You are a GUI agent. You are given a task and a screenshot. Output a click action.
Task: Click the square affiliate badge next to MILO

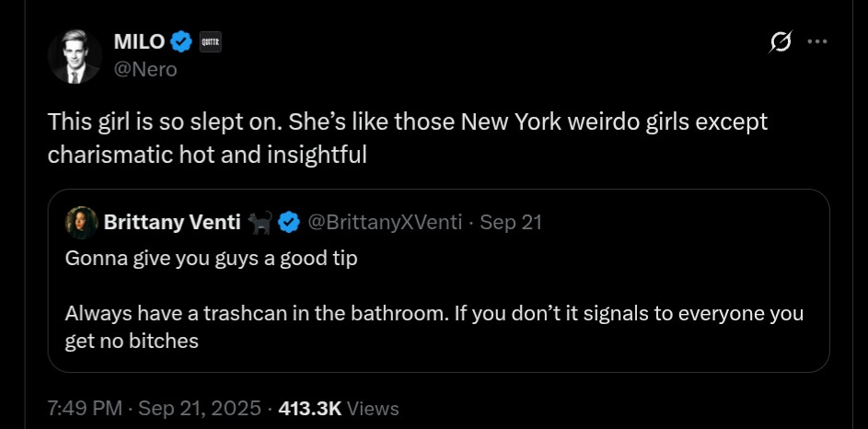point(211,41)
